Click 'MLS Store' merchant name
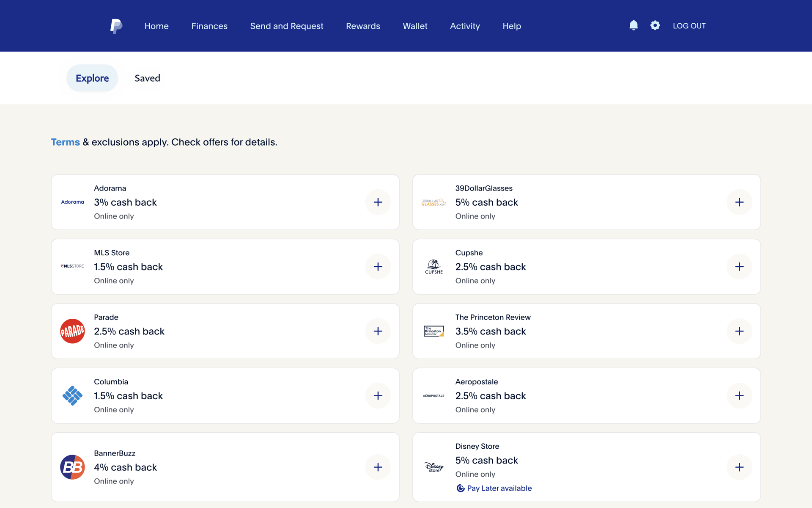This screenshot has height=508, width=812. (x=112, y=253)
